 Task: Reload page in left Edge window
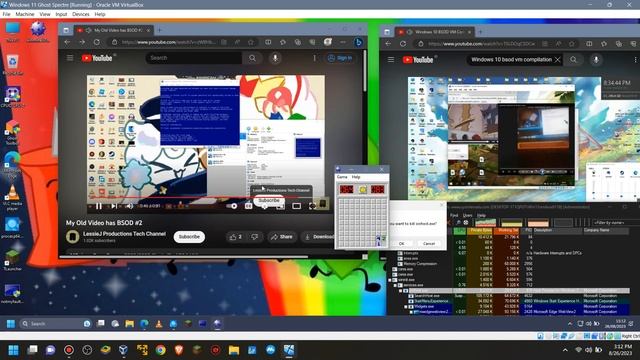(97, 42)
